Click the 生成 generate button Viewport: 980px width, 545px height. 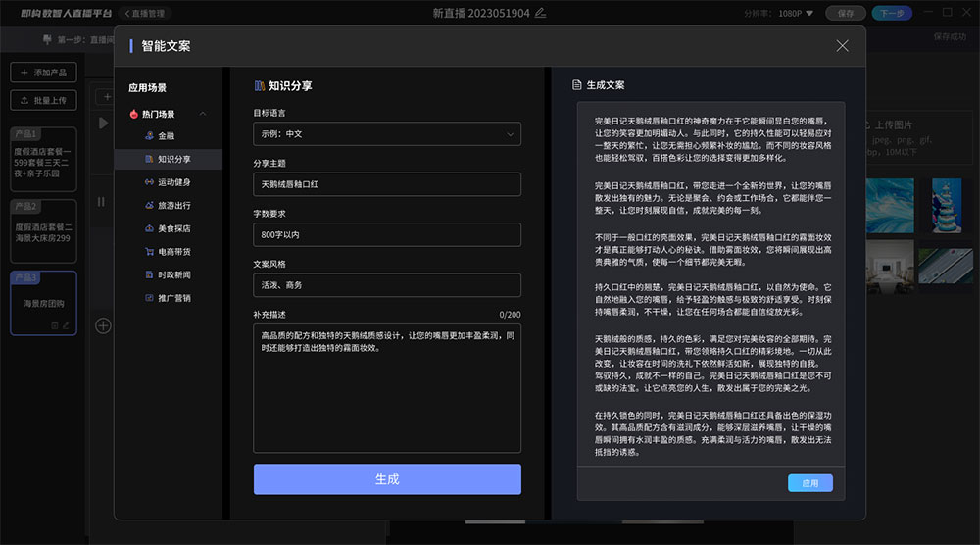click(x=387, y=479)
